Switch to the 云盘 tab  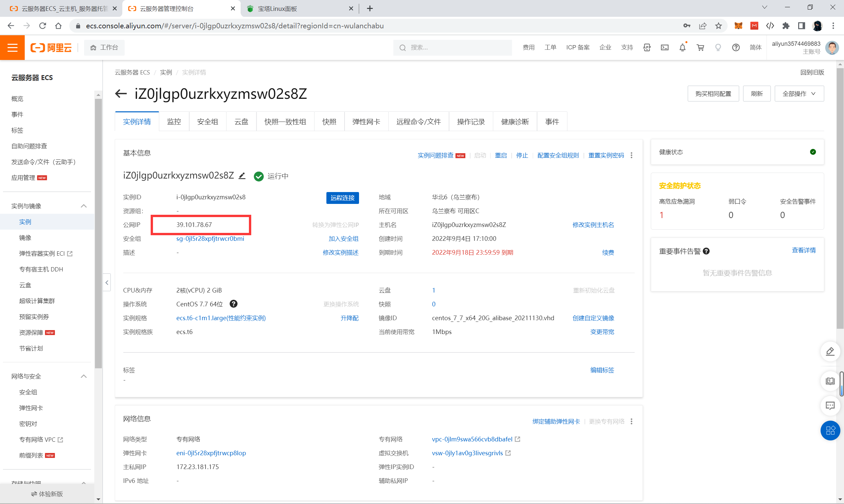tap(241, 122)
